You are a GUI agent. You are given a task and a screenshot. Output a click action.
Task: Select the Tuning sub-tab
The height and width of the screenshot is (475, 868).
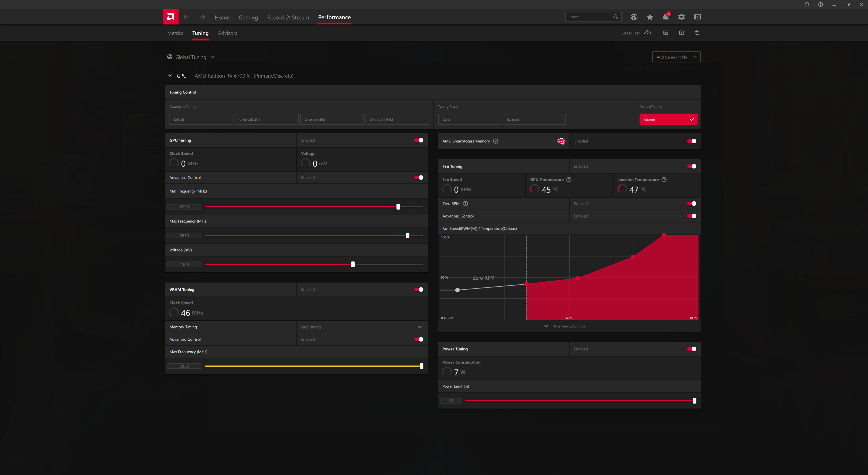coord(200,33)
